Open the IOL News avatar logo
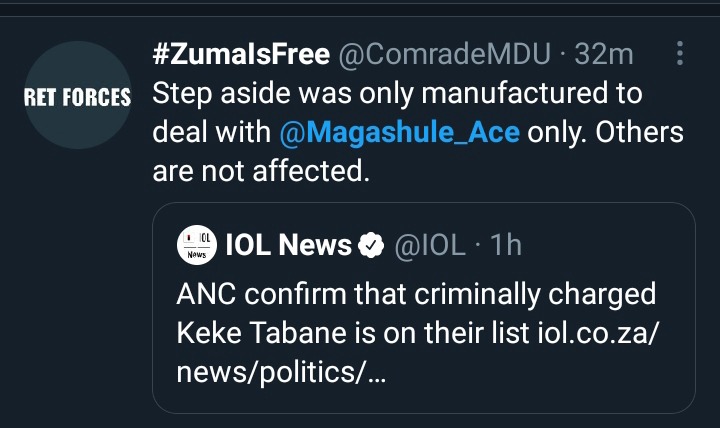 click(197, 245)
